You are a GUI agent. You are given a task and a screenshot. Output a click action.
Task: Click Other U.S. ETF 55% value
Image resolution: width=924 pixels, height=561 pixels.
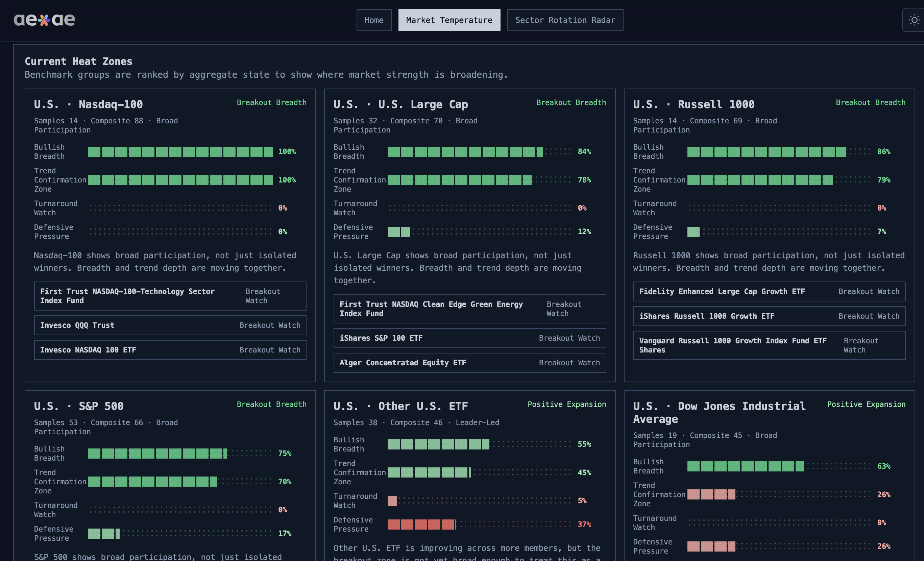[584, 444]
